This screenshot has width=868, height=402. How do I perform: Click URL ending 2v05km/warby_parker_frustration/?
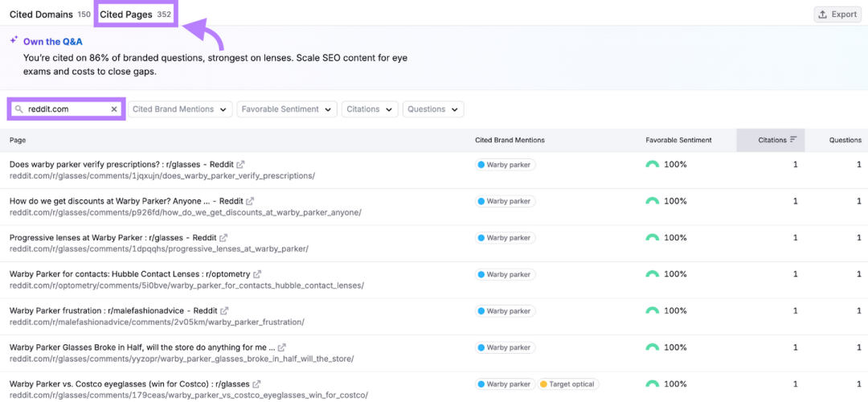(x=157, y=322)
